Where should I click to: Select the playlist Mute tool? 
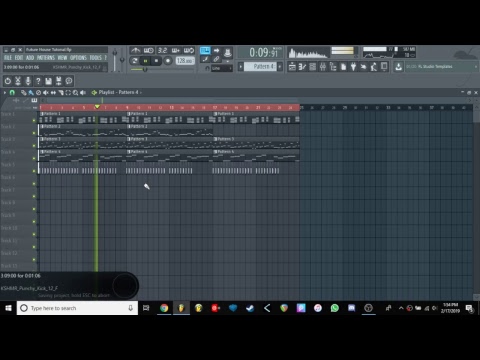(46, 92)
